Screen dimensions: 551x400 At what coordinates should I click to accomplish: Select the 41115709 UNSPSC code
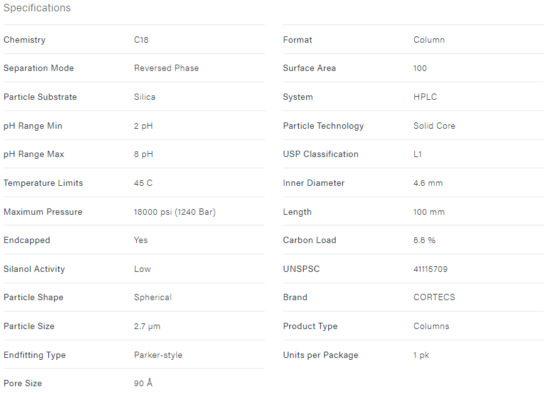click(x=430, y=269)
